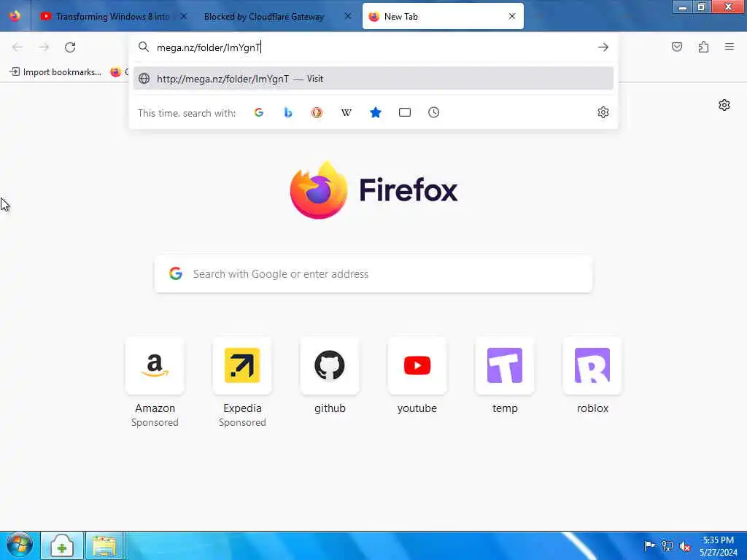Open the Firefox application menu
This screenshot has height=560, width=747.
tap(729, 47)
